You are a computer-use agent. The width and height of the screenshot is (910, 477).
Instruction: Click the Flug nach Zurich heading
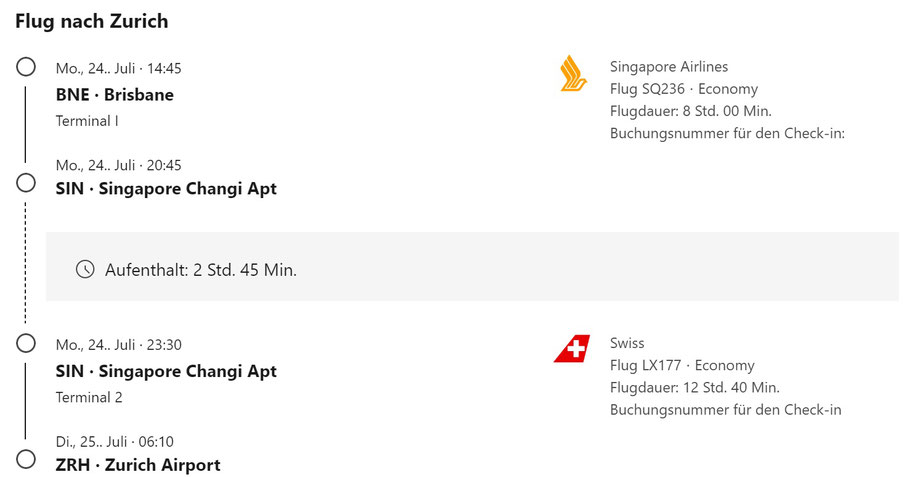(x=92, y=21)
